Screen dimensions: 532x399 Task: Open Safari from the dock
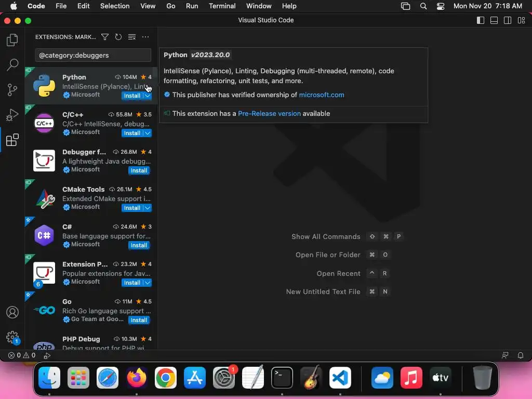pos(108,377)
